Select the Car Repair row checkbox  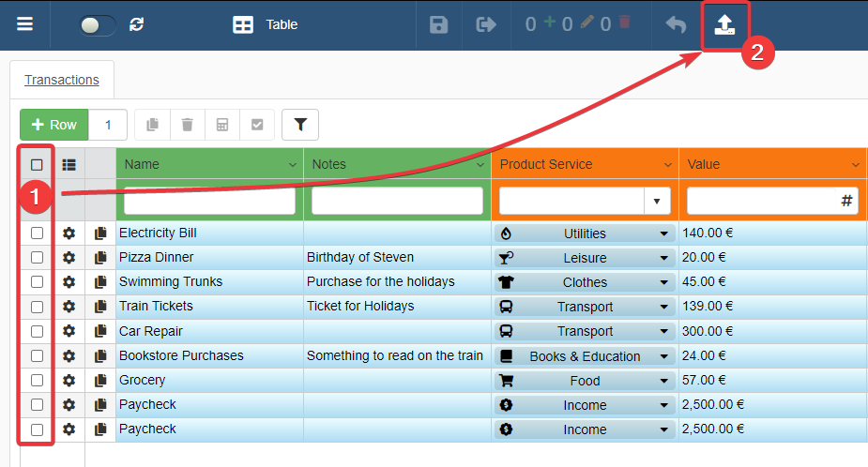tap(38, 331)
